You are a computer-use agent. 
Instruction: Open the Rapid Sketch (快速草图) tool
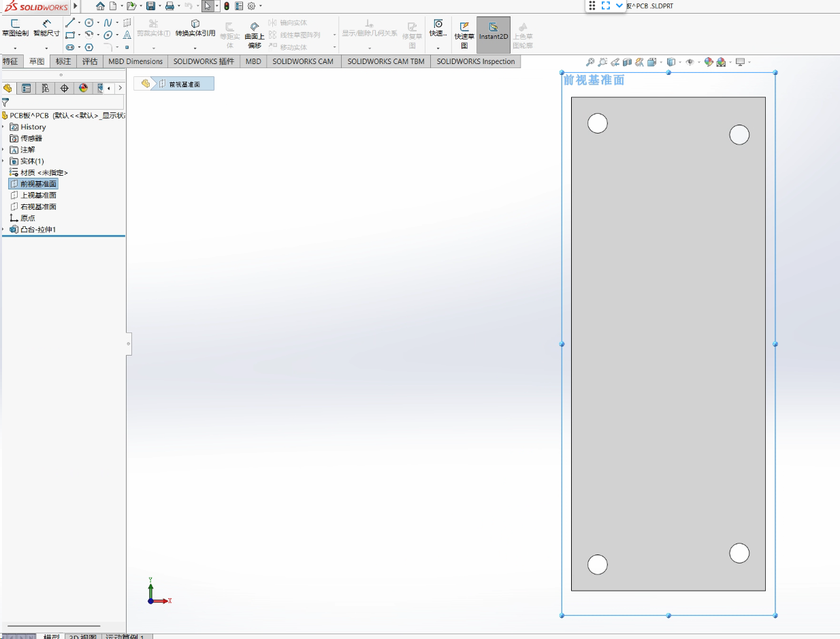(464, 35)
